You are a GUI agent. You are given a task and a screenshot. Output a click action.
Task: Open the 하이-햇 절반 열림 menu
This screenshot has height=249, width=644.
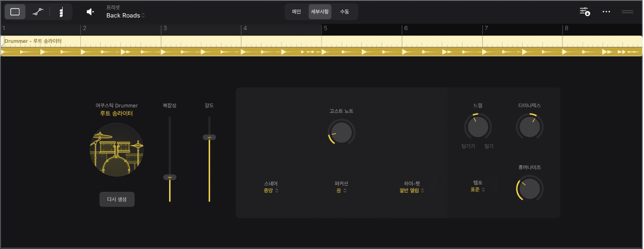pos(412,190)
